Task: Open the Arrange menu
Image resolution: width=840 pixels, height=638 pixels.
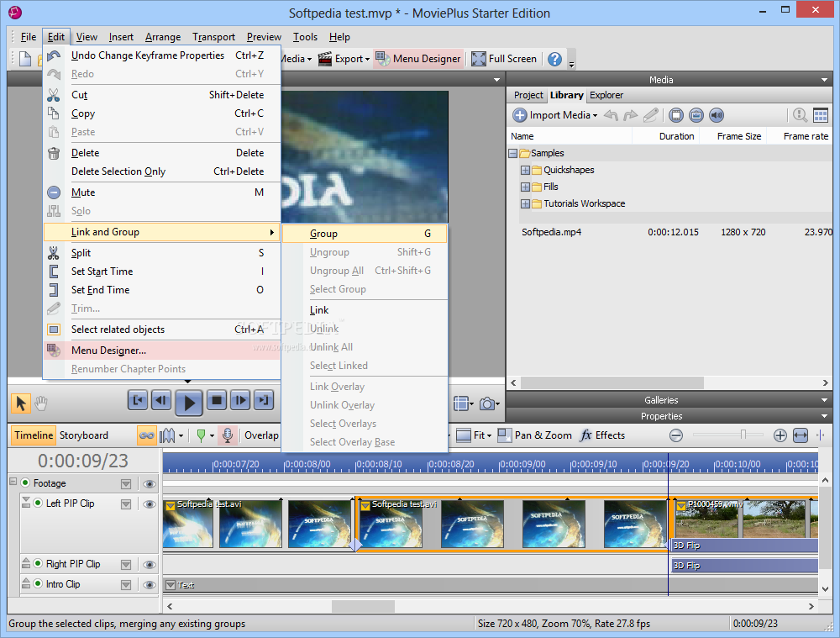Action: pyautogui.click(x=163, y=37)
